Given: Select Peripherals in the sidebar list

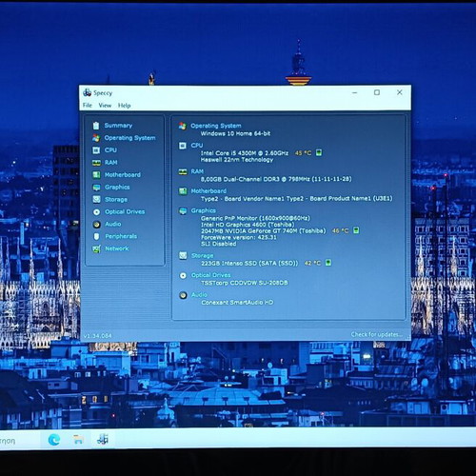Looking at the screenshot, I should coord(121,236).
